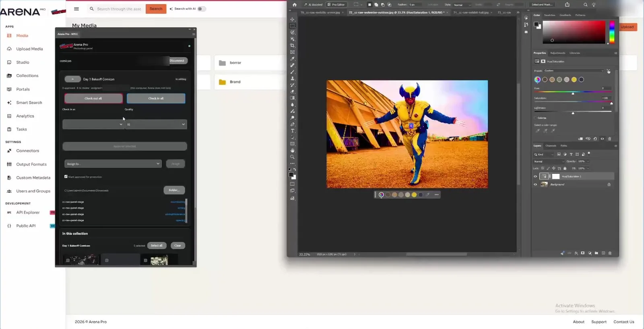Click the Share export icon in Photoshop
This screenshot has width=644, height=329.
(x=567, y=4)
